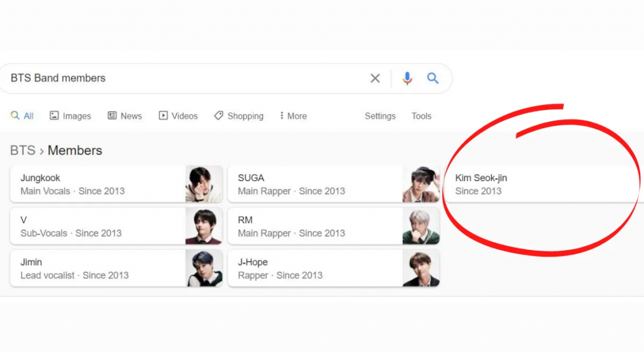Open Jungkook's photo thumbnail
This screenshot has width=644, height=352.
[204, 184]
